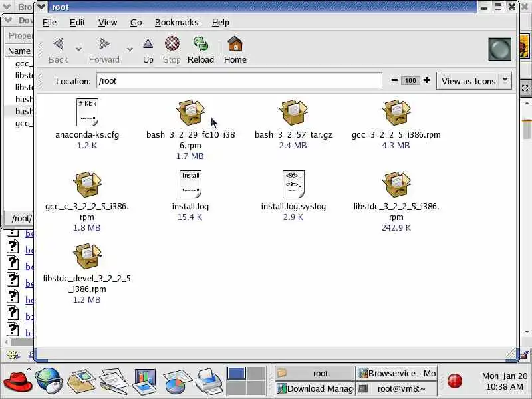Viewport: 532px width, 399px height.
Task: Click the scroll down arrow behind root window
Action: coord(527,331)
